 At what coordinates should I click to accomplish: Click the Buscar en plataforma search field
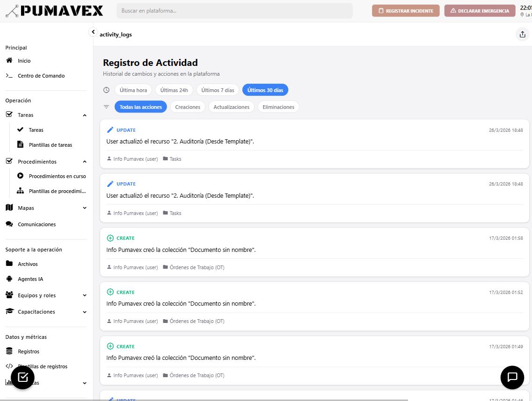tap(234, 11)
